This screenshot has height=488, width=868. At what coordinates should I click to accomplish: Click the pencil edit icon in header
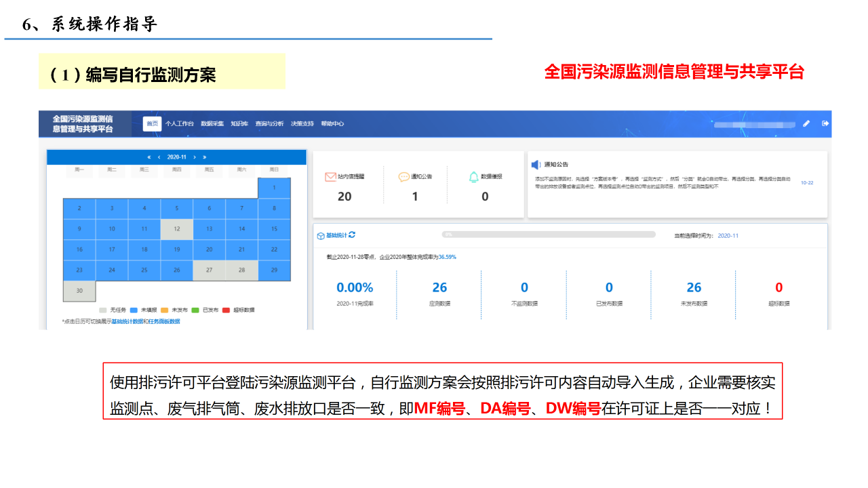806,123
